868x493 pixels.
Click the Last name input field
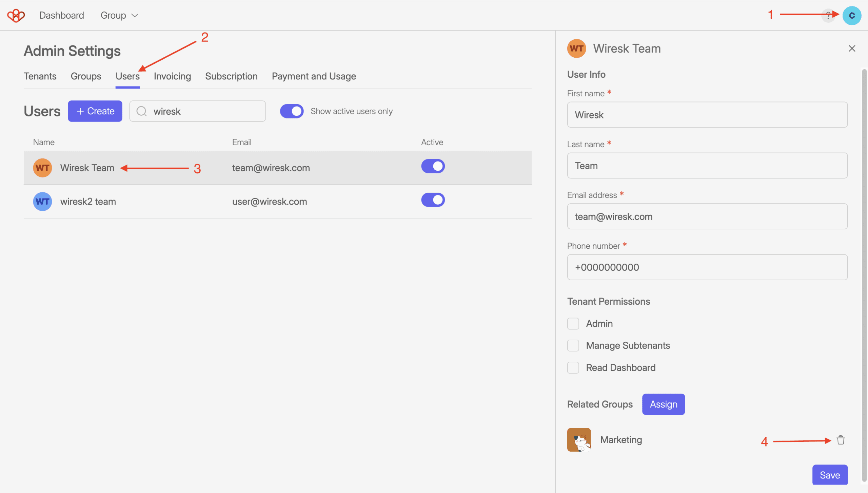[x=707, y=166]
